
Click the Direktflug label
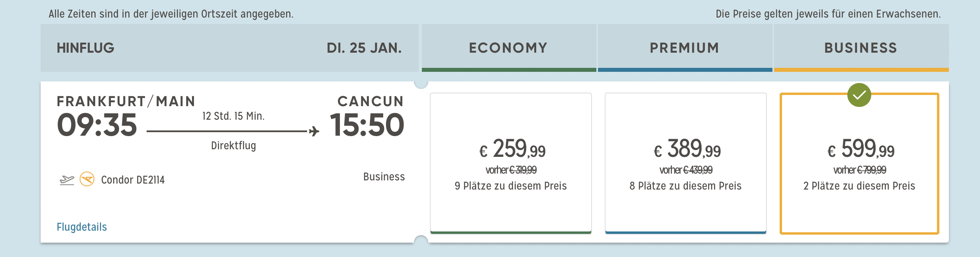233,146
